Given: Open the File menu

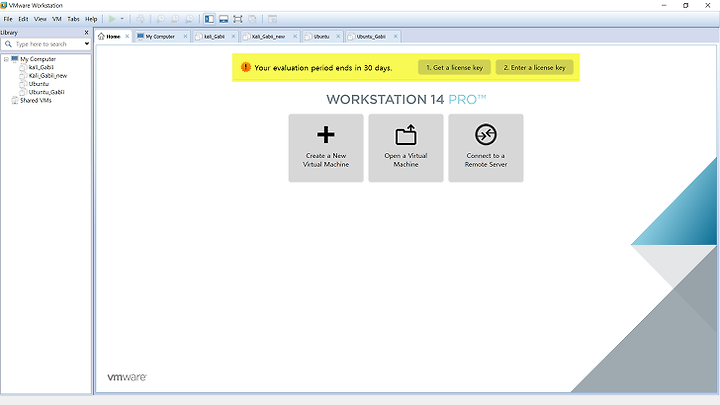Looking at the screenshot, I should click(x=8, y=19).
